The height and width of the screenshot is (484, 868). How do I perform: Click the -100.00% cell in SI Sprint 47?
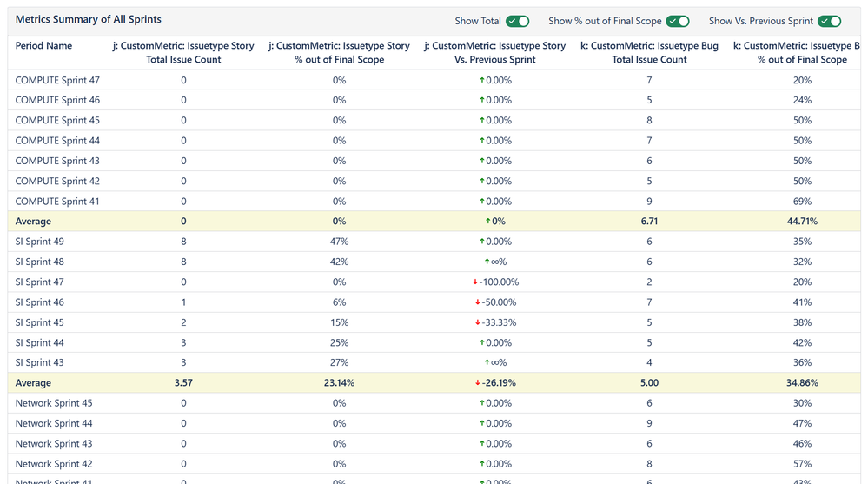coord(495,282)
